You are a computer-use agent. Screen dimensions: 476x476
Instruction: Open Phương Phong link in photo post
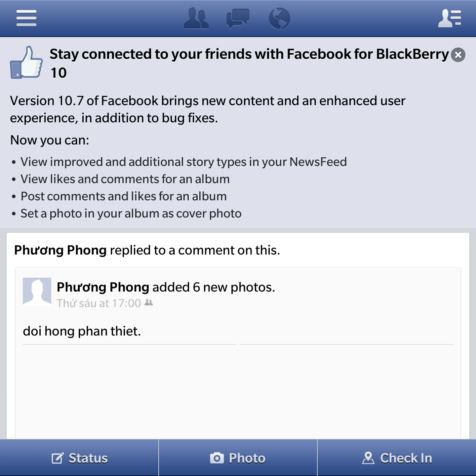point(103,287)
